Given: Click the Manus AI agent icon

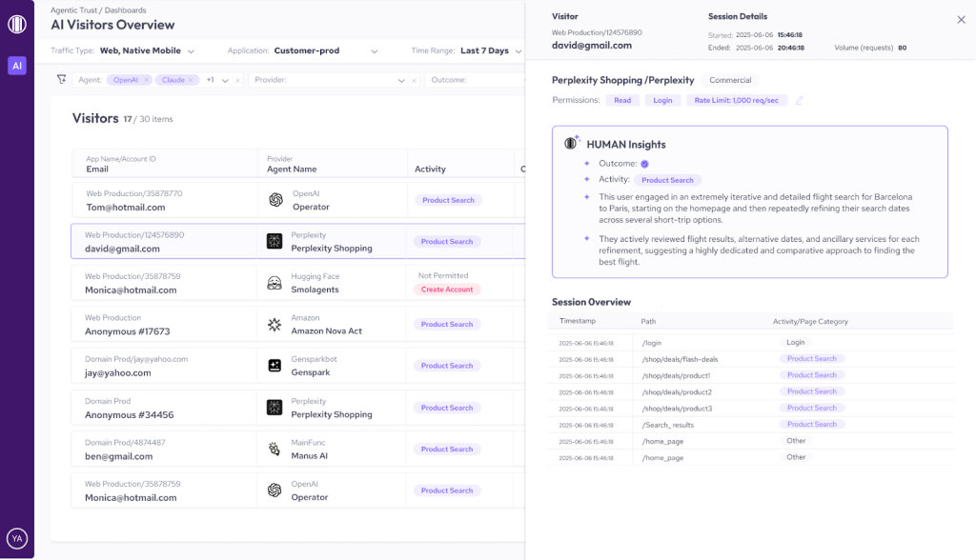Looking at the screenshot, I should (x=274, y=449).
